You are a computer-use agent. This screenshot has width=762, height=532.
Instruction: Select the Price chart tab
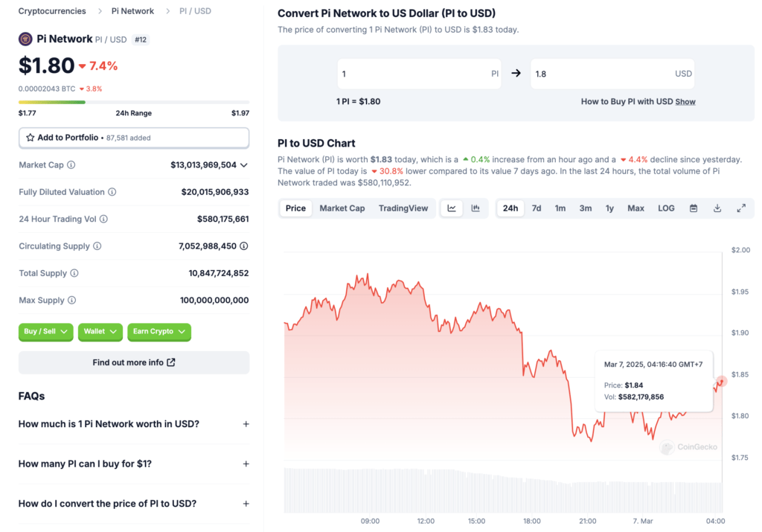(x=295, y=208)
